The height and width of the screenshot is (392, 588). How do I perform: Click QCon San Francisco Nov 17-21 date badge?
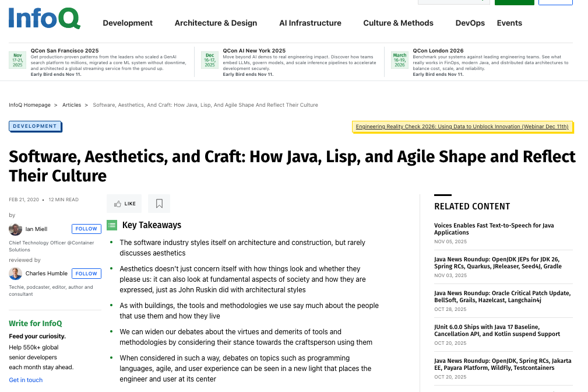coord(18,60)
